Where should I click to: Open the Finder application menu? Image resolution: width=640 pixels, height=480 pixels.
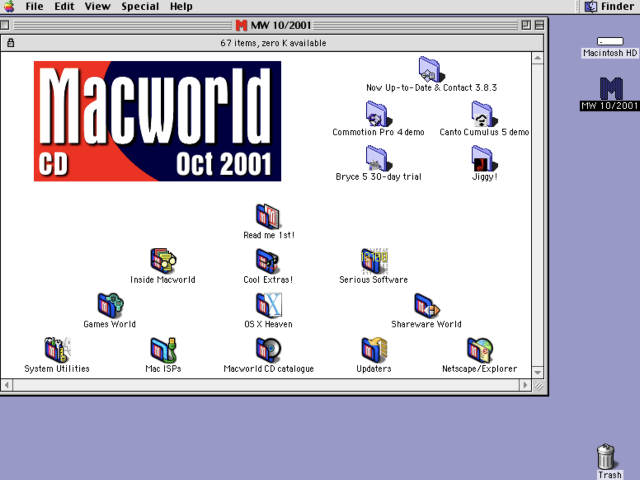pos(609,7)
